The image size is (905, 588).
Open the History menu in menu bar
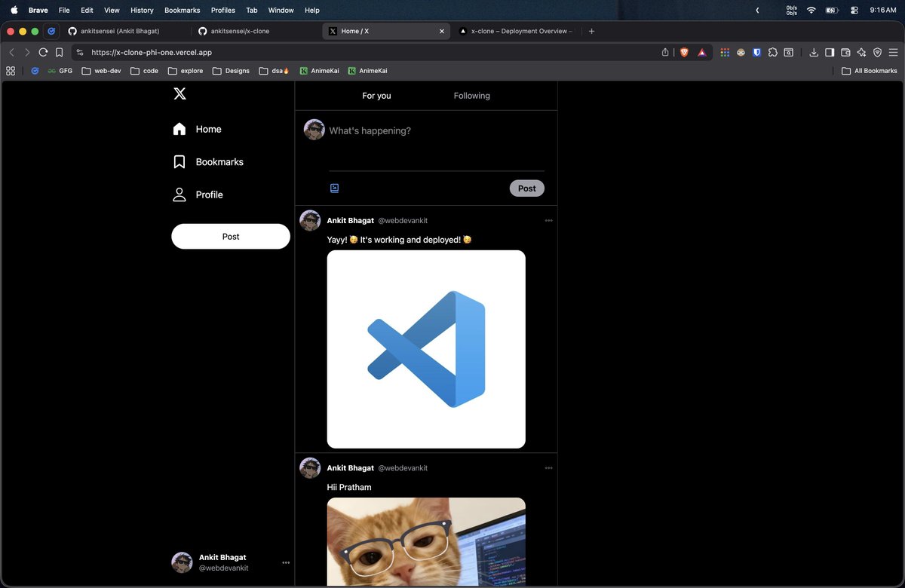pyautogui.click(x=142, y=11)
